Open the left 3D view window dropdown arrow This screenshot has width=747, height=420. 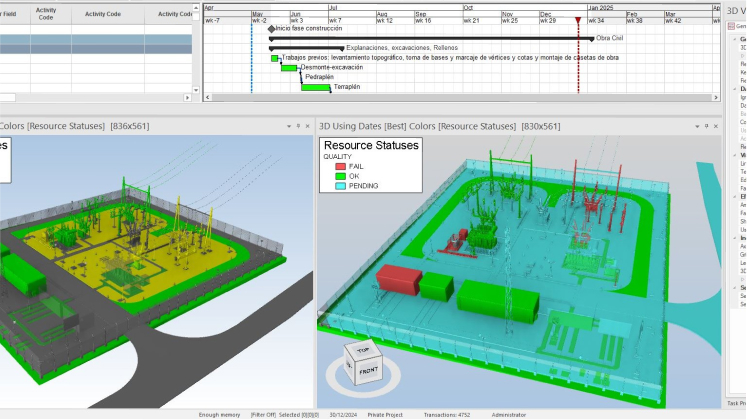(287, 127)
